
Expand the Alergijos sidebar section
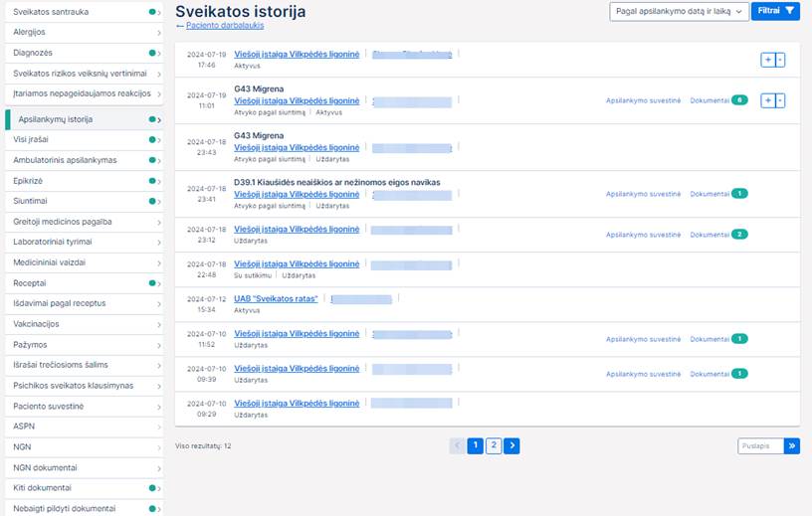(82, 32)
